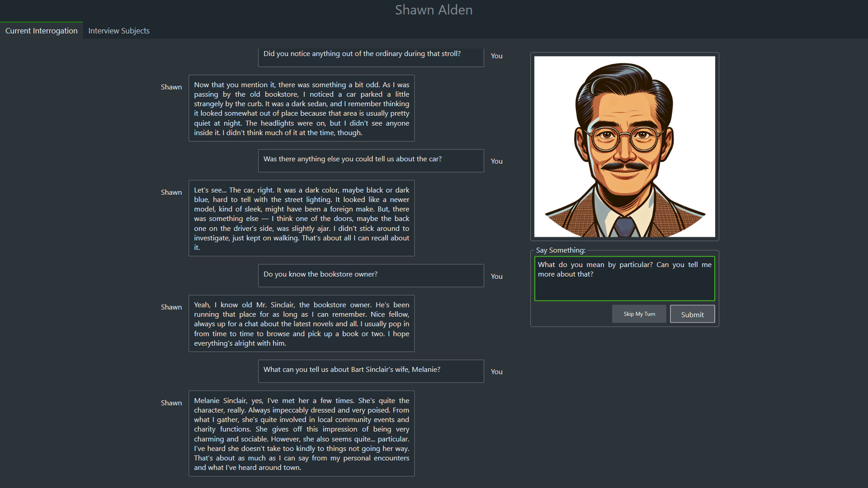
Task: Click the 'Shawn' label next to his first reply
Action: coord(171,87)
